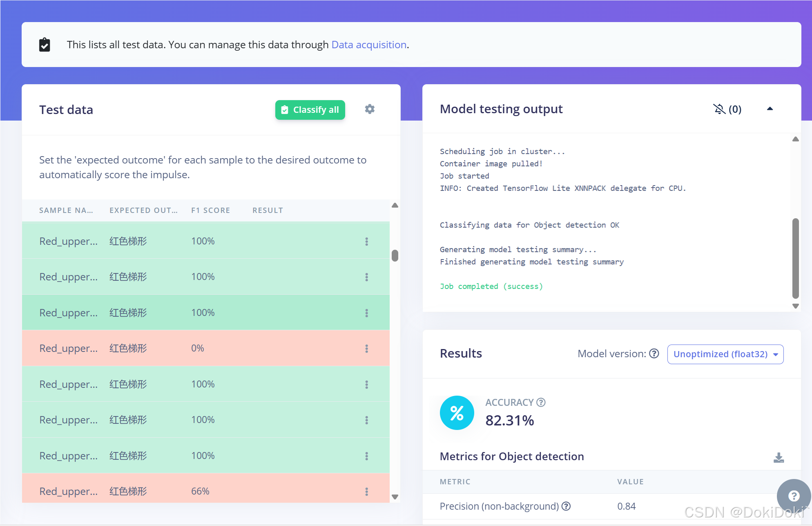Image resolution: width=812 pixels, height=526 pixels.
Task: Open three-dot menu of the 66% sample
Action: [x=366, y=491]
